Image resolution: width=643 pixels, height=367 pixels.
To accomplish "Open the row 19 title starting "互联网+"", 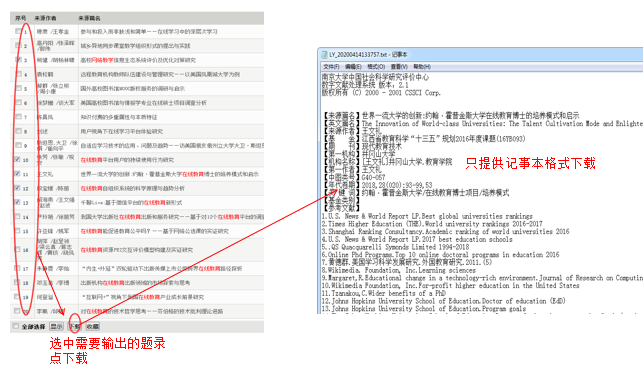I will click(143, 297).
